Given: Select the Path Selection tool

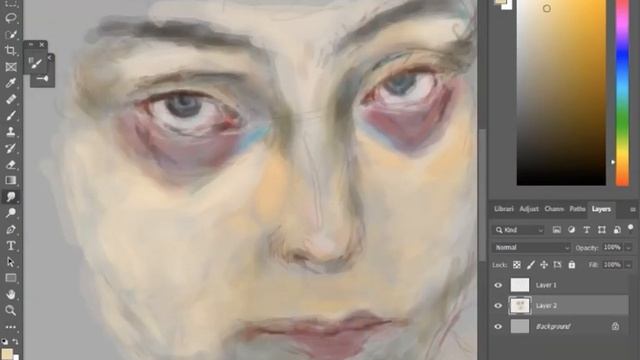Looking at the screenshot, I should coord(11,262).
